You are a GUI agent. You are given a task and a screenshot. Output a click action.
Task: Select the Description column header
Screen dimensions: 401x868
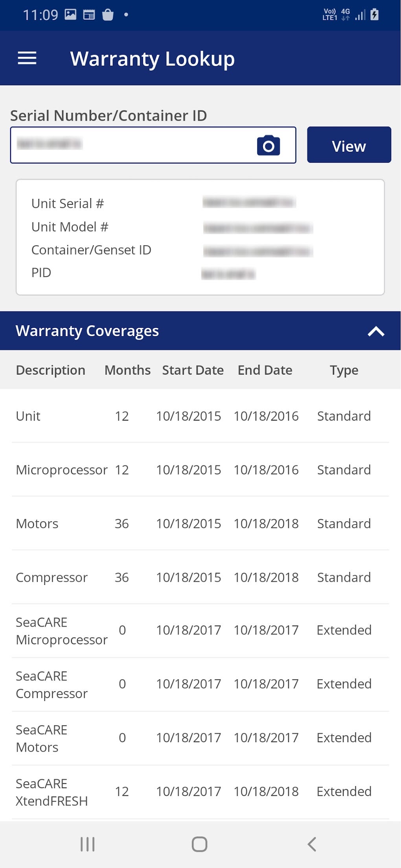click(51, 370)
